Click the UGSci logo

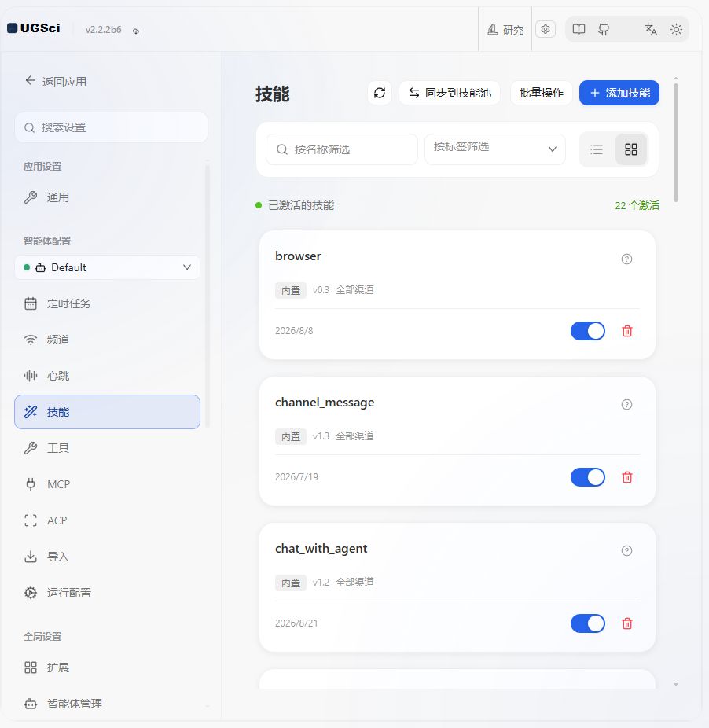pyautogui.click(x=34, y=28)
